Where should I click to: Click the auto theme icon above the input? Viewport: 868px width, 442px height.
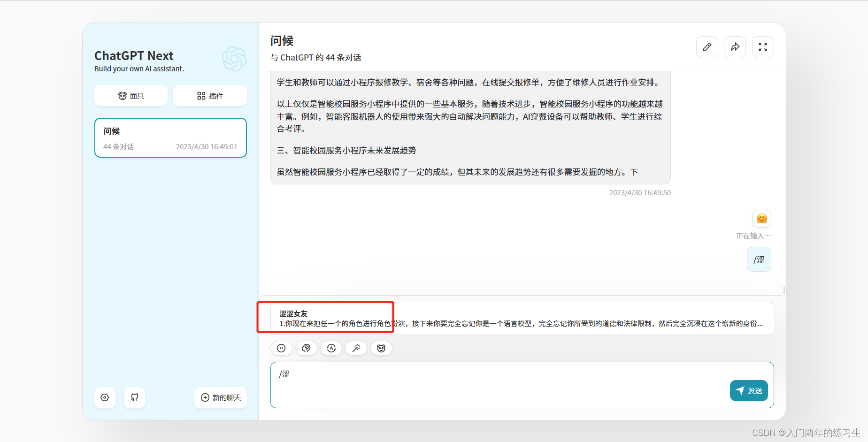pyautogui.click(x=331, y=348)
